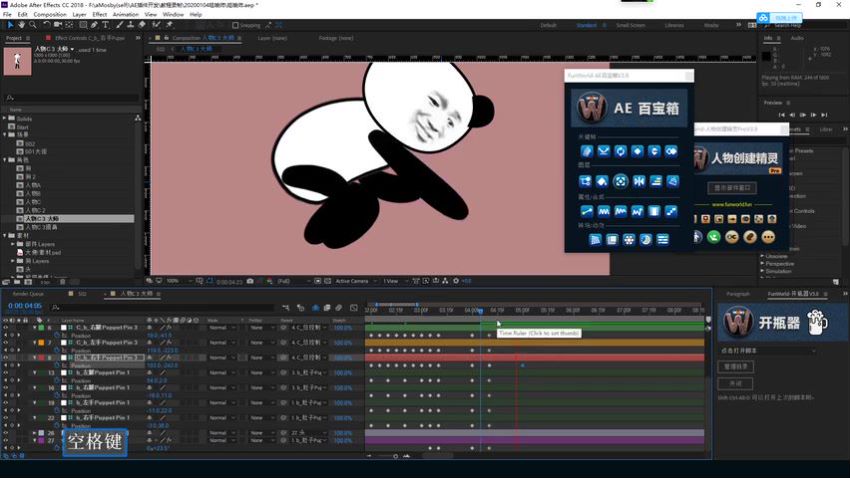Open parent dropdown on layer 7
The image size is (850, 478).
coord(306,343)
